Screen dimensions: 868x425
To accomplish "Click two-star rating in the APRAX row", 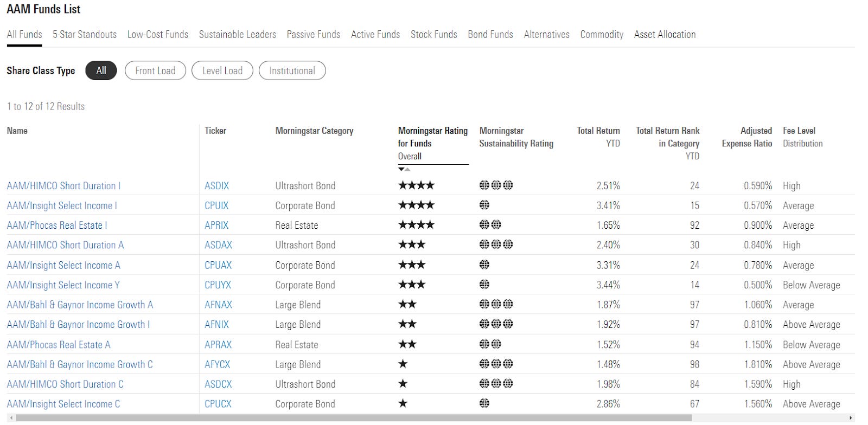I will [407, 344].
